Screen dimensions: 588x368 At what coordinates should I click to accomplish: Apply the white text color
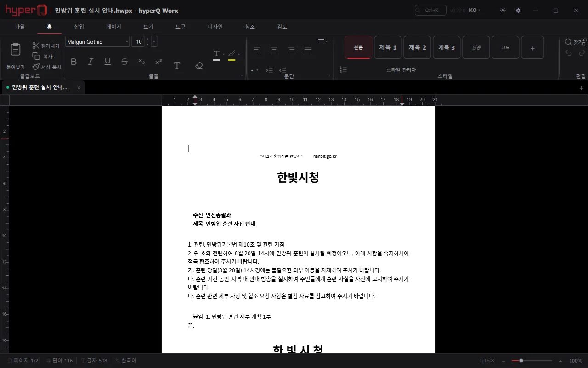pos(216,54)
